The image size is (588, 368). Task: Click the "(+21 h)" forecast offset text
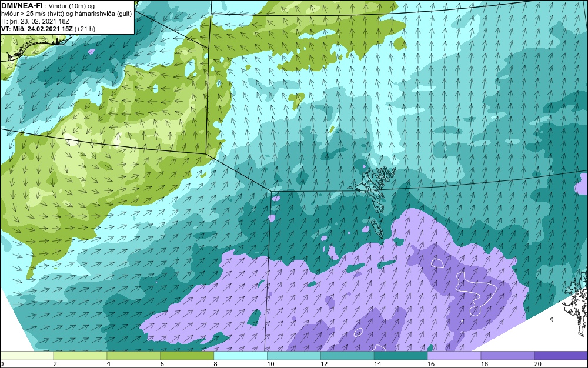(x=85, y=29)
